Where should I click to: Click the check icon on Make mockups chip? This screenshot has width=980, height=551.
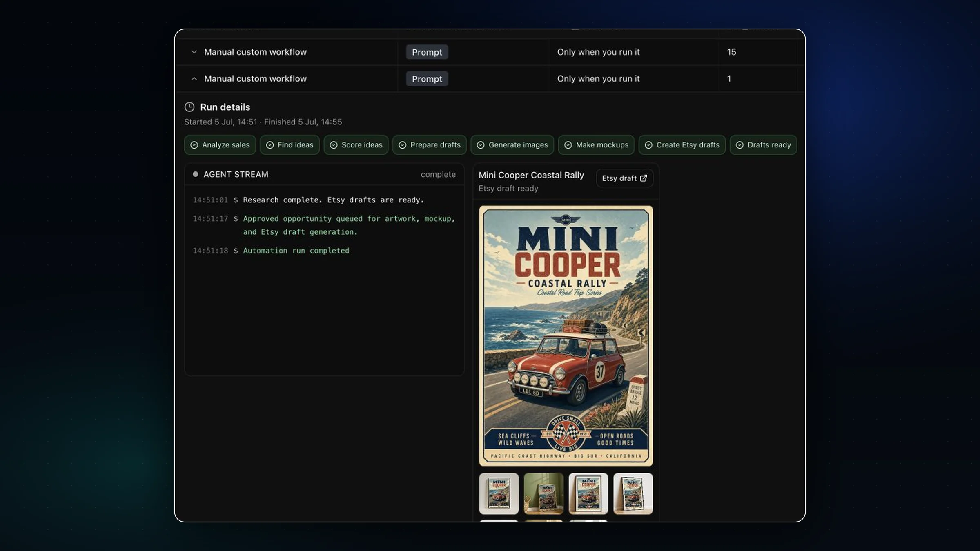pos(568,145)
